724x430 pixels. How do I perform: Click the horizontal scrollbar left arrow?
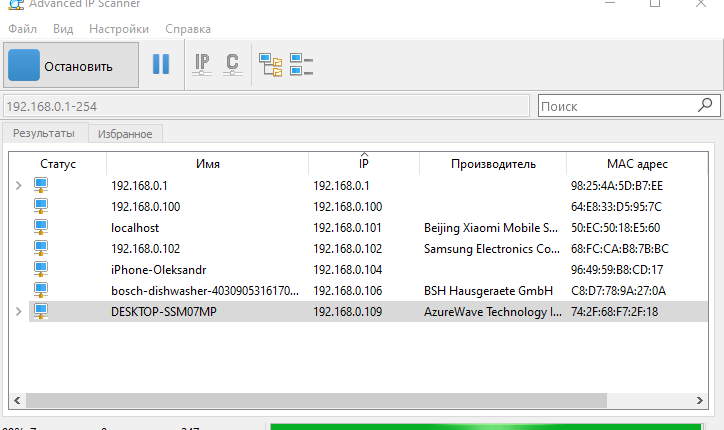click(x=17, y=400)
